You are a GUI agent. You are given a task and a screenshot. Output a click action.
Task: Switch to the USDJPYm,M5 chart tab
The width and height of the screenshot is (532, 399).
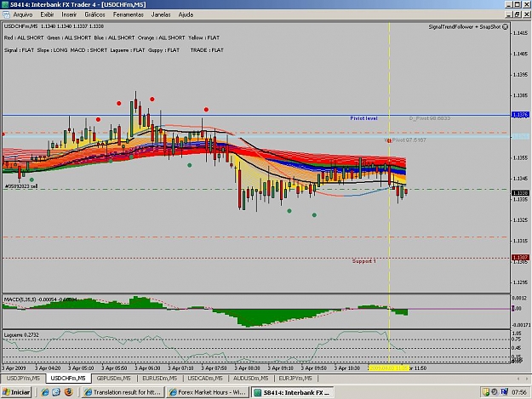23,378
